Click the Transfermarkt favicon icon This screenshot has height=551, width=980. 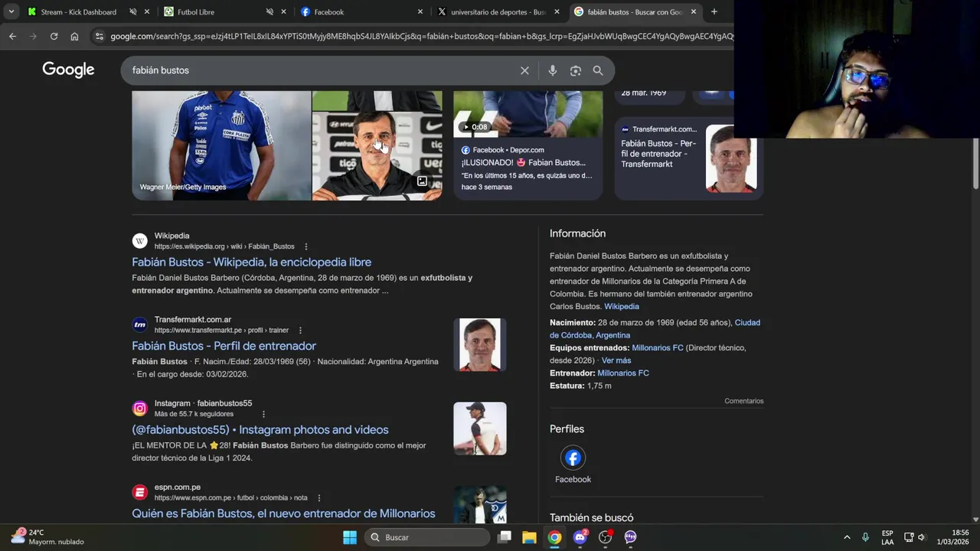point(139,324)
